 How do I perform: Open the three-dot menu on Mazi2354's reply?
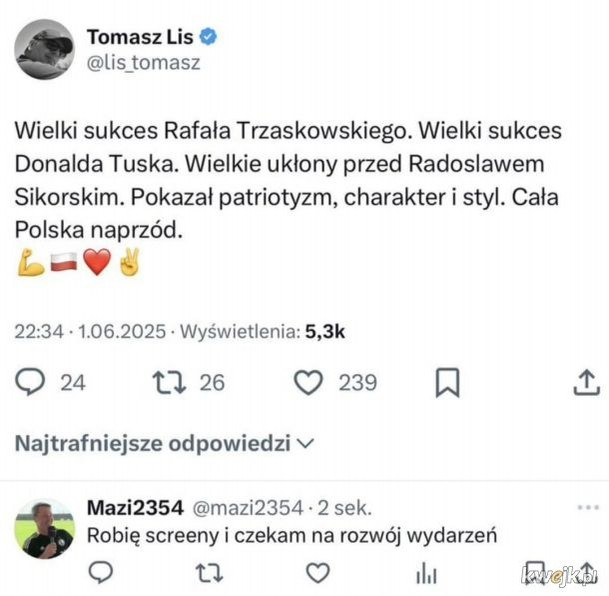click(x=588, y=507)
